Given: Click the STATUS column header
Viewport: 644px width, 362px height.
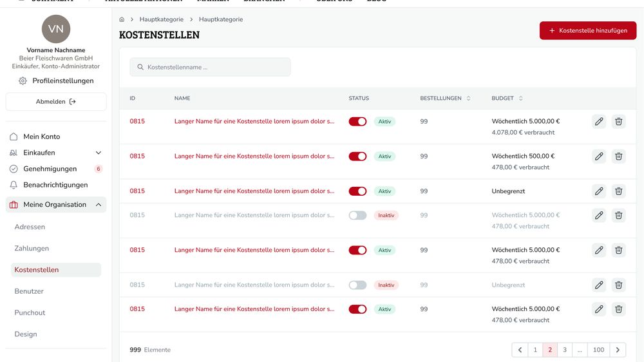Looking at the screenshot, I should tap(359, 98).
